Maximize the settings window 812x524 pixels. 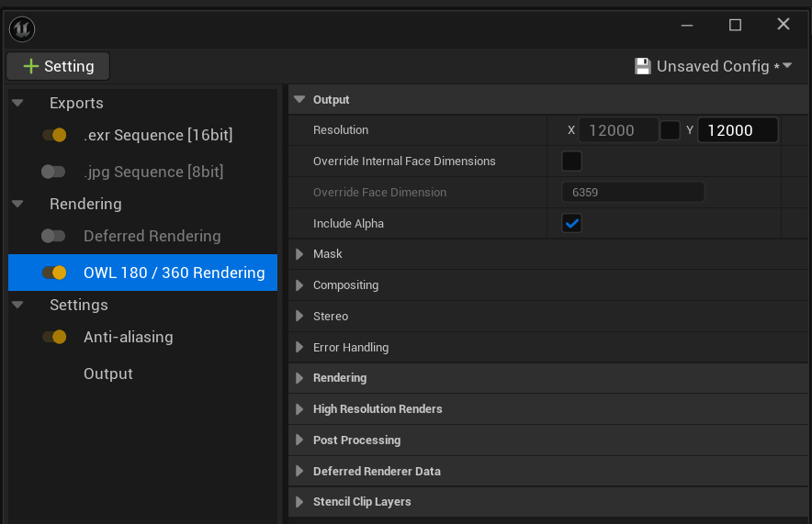click(x=735, y=25)
